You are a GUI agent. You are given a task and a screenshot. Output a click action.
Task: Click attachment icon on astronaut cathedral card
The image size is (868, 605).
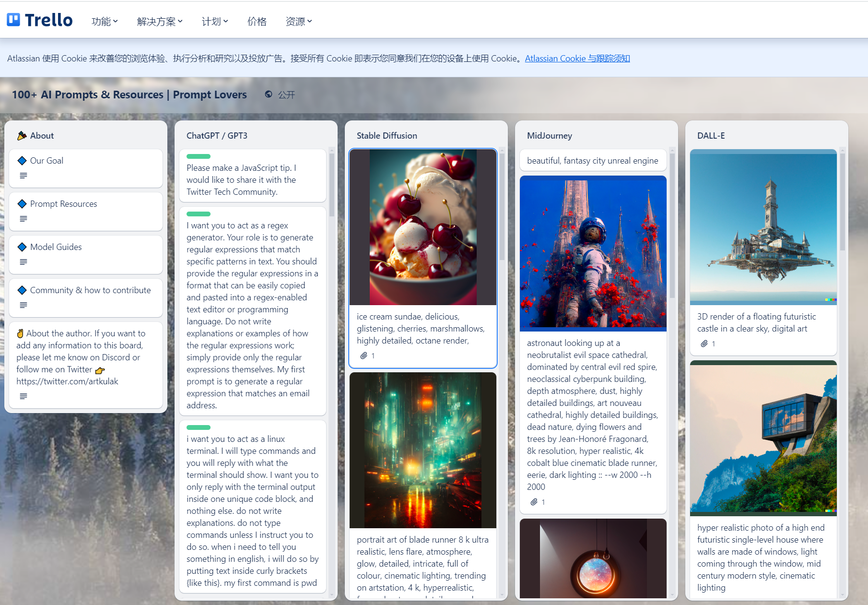tap(534, 502)
